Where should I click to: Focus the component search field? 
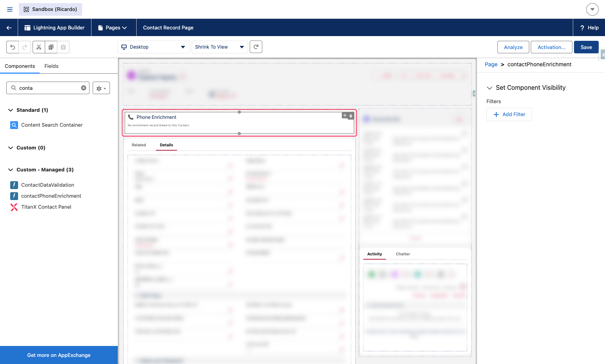[x=48, y=88]
